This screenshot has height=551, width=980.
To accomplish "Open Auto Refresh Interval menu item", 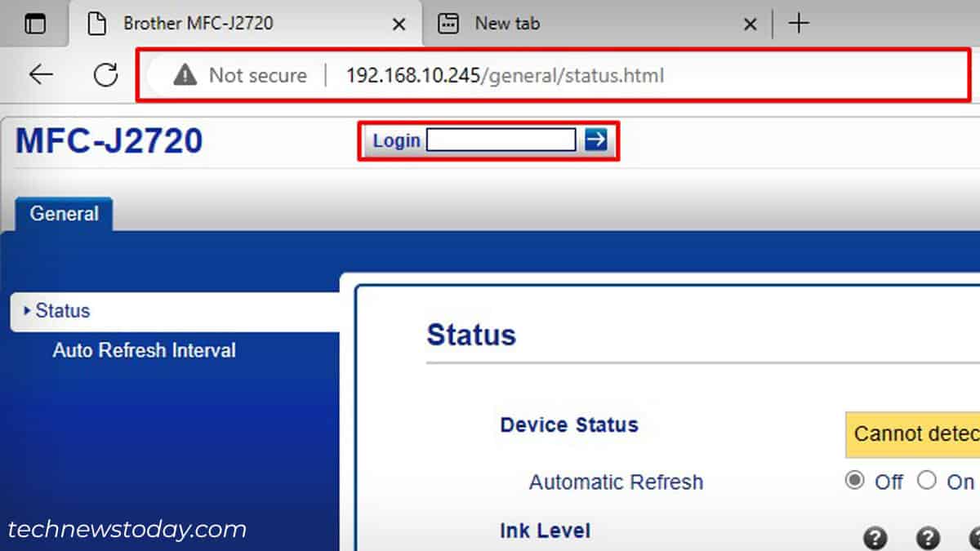I will click(144, 351).
